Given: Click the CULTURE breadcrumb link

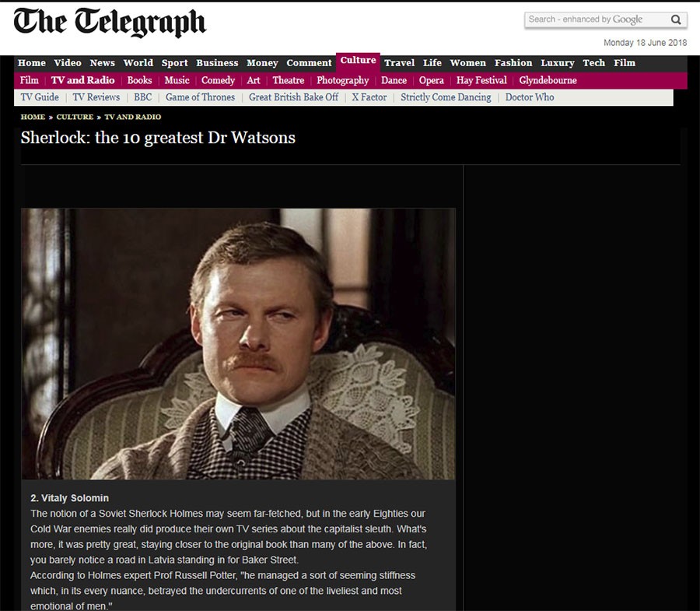Looking at the screenshot, I should tap(75, 117).
